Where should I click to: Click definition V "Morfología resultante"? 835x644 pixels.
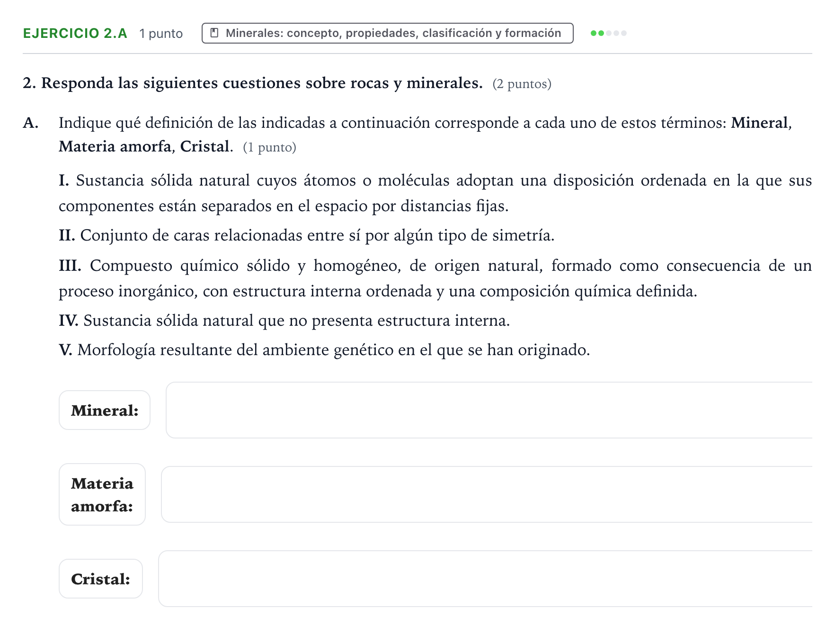pos(324,350)
